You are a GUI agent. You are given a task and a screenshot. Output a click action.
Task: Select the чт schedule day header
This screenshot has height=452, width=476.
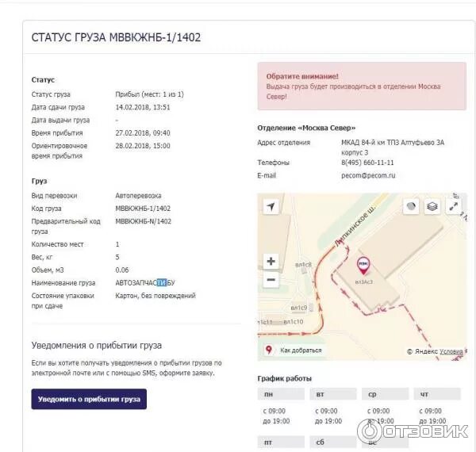point(437,394)
